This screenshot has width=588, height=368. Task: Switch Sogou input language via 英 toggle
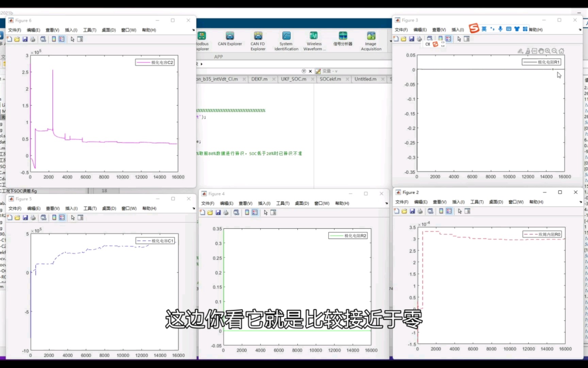click(x=484, y=29)
